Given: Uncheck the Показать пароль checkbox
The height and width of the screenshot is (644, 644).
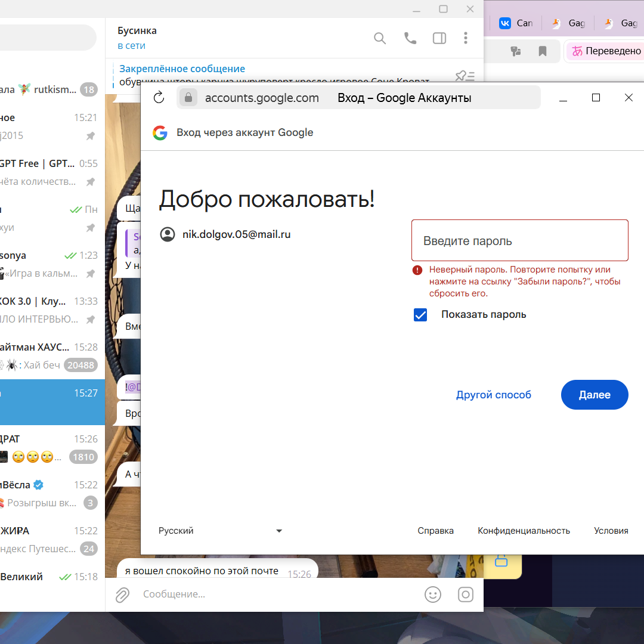Looking at the screenshot, I should pyautogui.click(x=420, y=315).
